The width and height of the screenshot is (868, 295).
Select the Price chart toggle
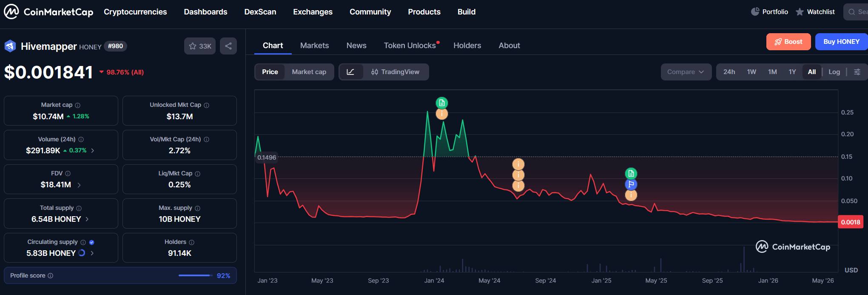click(x=270, y=72)
